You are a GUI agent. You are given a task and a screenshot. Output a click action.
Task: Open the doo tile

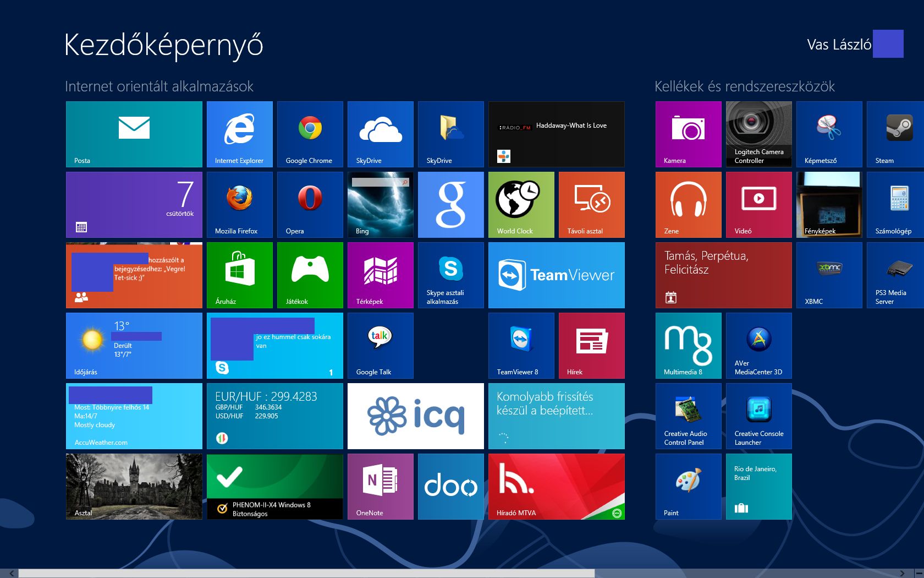(x=451, y=487)
